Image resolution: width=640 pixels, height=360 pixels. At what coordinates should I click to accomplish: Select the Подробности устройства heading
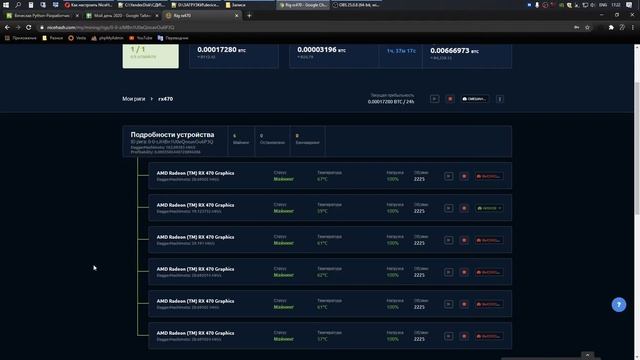pos(172,135)
